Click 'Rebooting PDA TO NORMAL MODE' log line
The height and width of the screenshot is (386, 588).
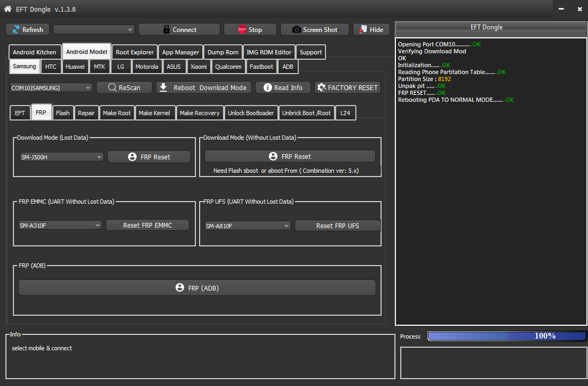(x=456, y=100)
